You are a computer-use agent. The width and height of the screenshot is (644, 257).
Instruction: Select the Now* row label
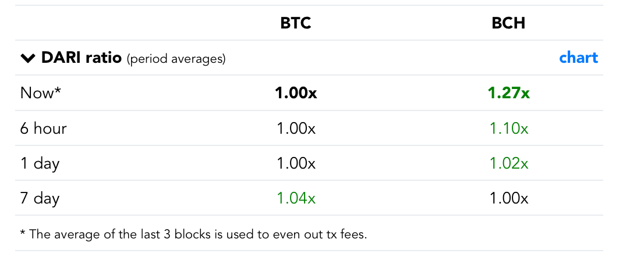point(41,93)
